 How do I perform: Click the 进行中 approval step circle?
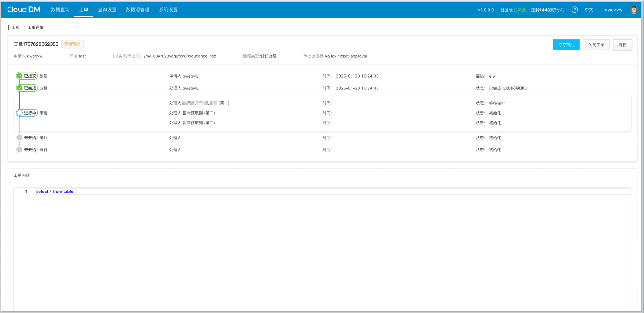(20, 113)
